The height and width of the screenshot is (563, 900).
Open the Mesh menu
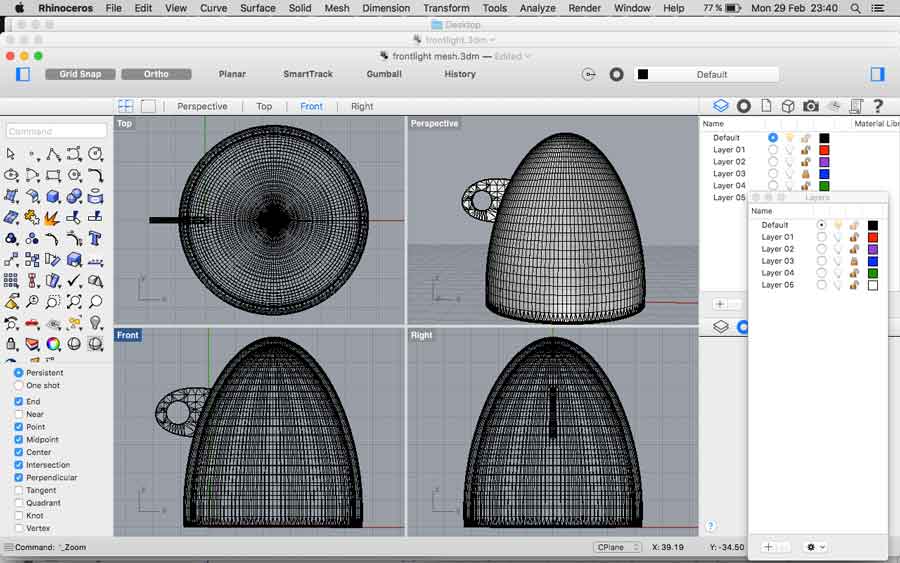point(337,8)
